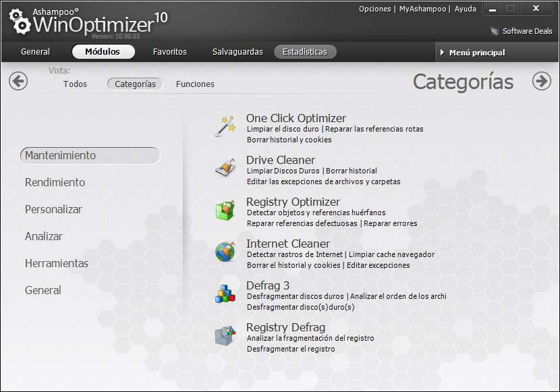Switch view to Categorías
This screenshot has width=560, height=392.
coord(135,84)
